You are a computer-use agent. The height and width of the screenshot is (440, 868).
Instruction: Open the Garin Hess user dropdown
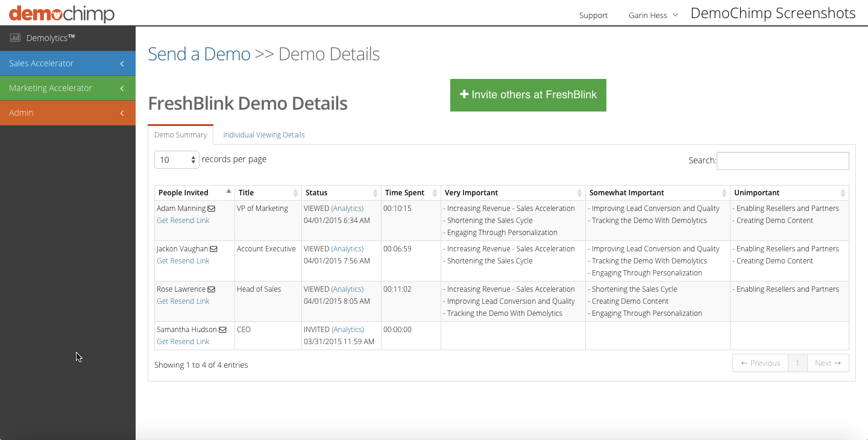(x=653, y=15)
